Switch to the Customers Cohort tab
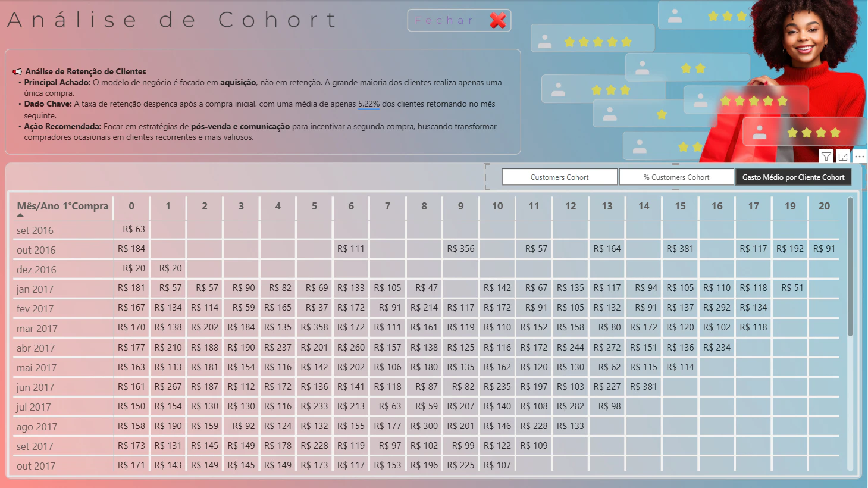Image resolution: width=868 pixels, height=488 pixels. [x=559, y=177]
